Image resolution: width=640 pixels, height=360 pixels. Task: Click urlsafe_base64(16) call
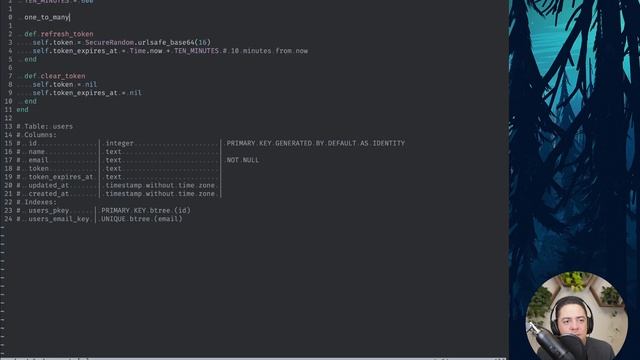click(174, 42)
